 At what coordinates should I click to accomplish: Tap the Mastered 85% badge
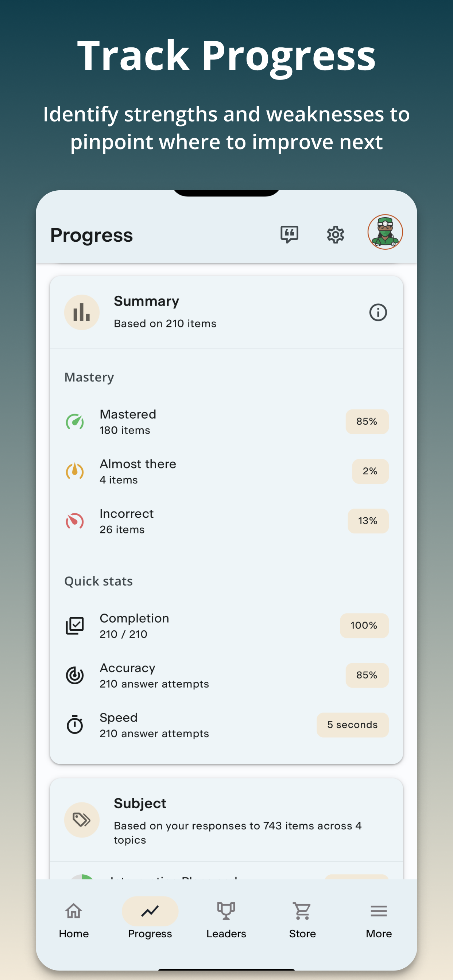click(367, 421)
